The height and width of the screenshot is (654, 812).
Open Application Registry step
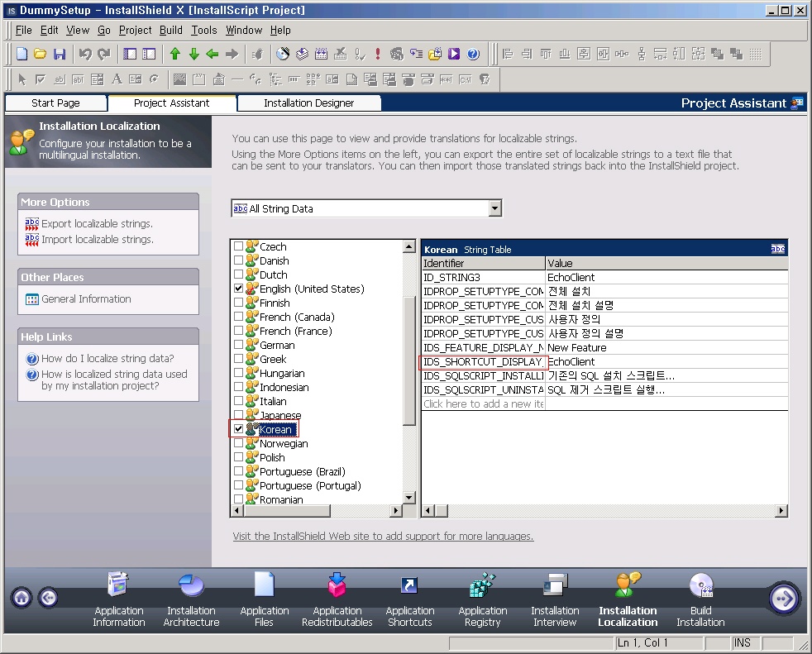(x=483, y=599)
